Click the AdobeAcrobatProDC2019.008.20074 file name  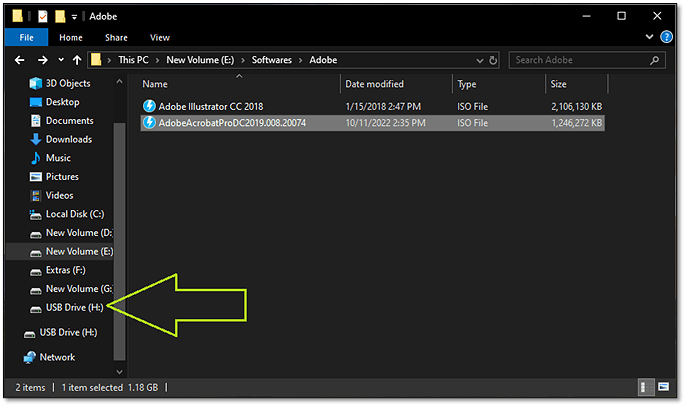coord(232,123)
